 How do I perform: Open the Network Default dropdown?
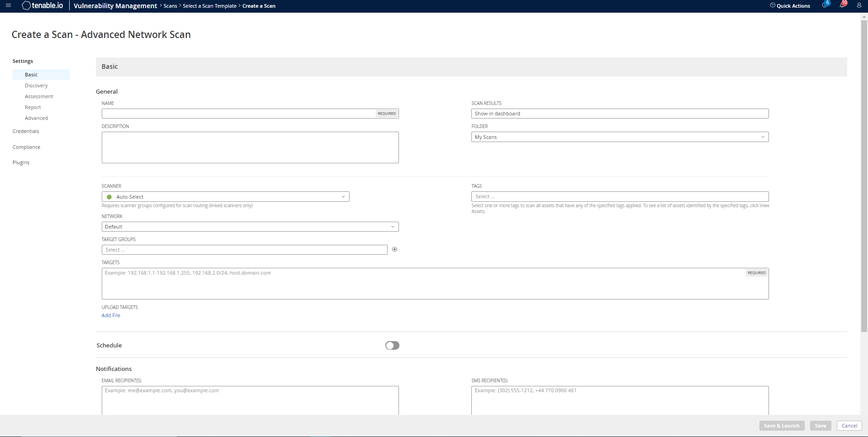coord(250,227)
